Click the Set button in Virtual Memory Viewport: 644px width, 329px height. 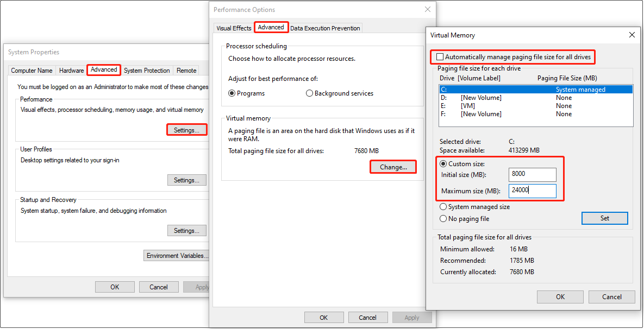click(604, 218)
